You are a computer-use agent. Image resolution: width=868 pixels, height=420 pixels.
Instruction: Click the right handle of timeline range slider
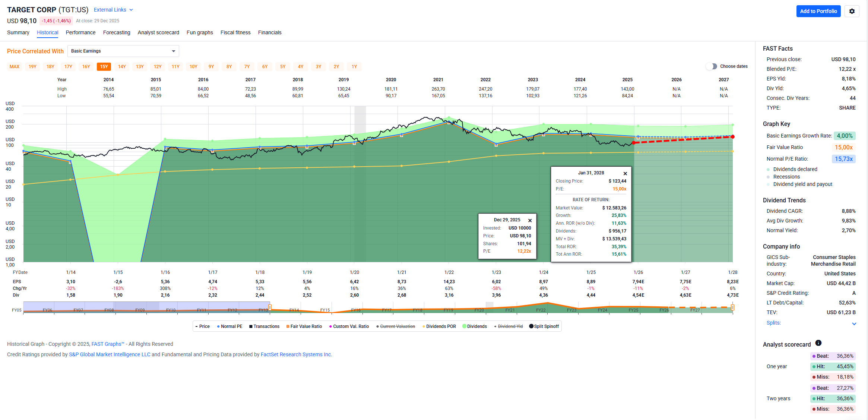pos(732,307)
